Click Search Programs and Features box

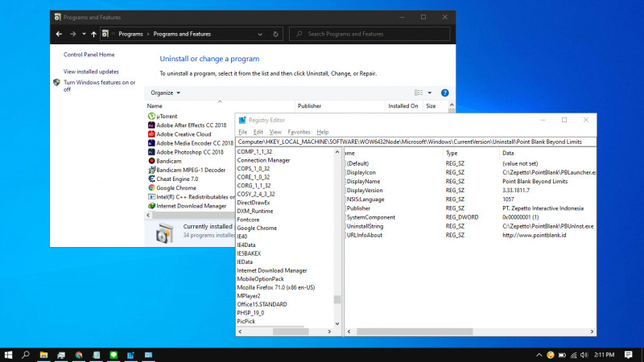tap(369, 34)
